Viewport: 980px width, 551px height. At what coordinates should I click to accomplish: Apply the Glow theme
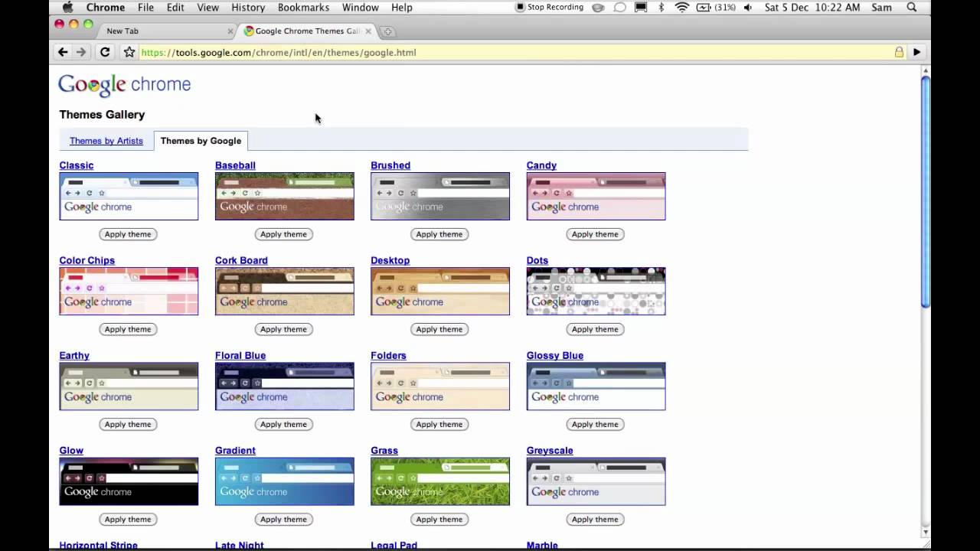tap(128, 519)
